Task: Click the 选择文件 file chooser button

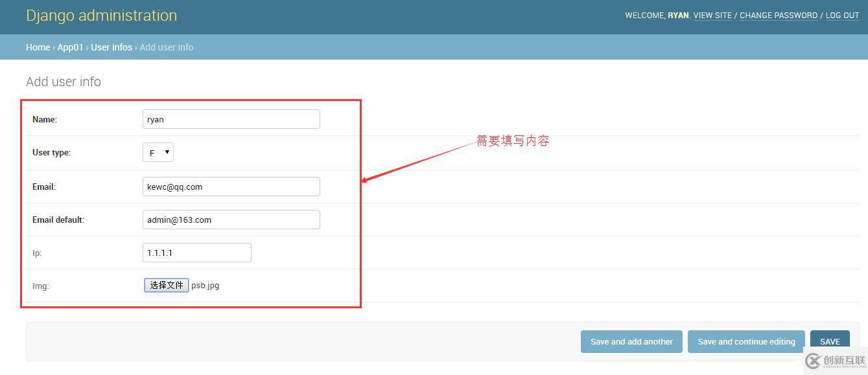Action: click(167, 285)
